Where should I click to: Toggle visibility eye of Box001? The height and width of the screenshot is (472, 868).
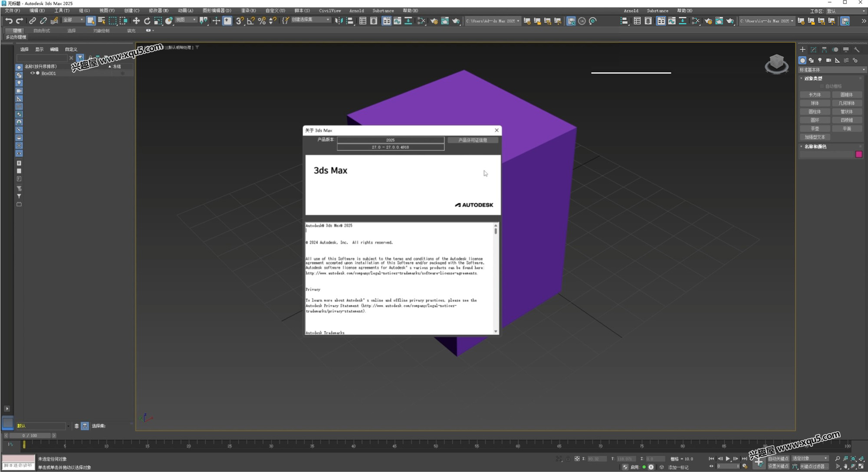32,73
